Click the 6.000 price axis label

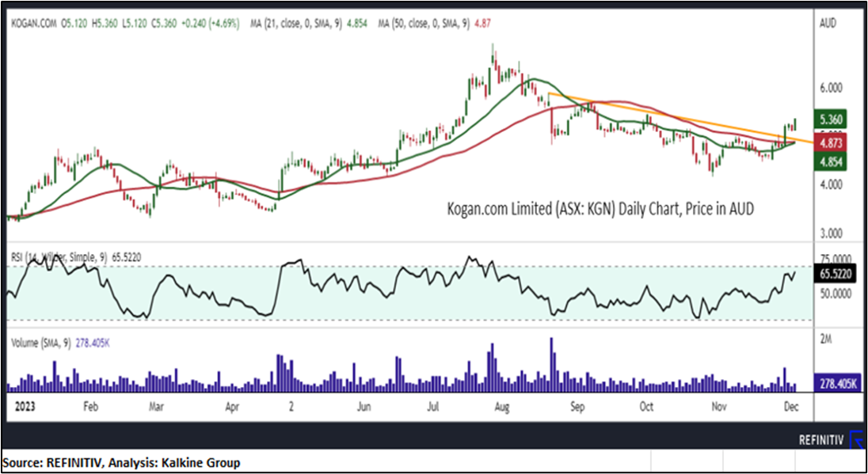click(x=831, y=88)
